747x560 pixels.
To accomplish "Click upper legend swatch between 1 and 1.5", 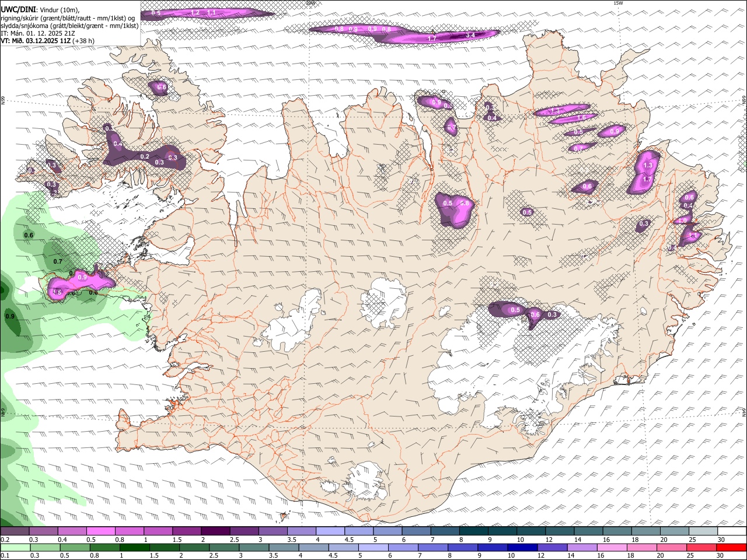I will [158, 531].
